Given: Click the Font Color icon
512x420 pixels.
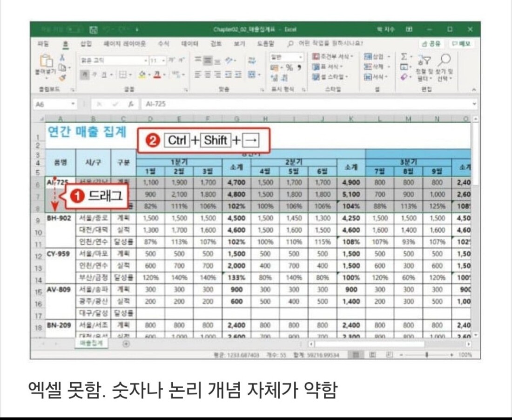Looking at the screenshot, I should coord(159,74).
